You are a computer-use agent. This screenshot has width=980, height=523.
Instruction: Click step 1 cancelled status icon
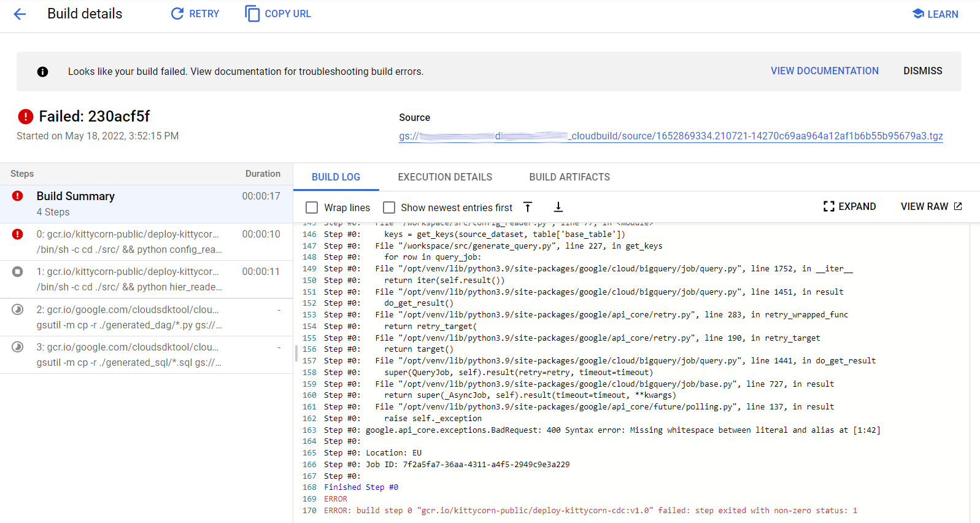pos(18,271)
